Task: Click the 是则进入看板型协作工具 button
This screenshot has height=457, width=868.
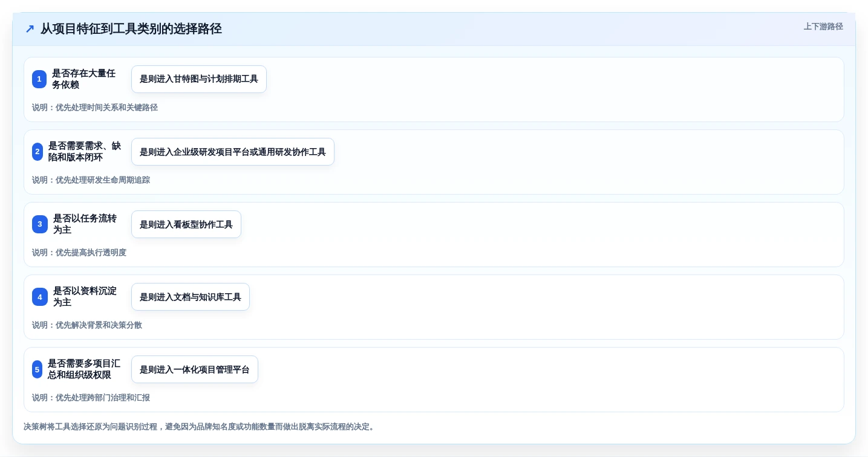Action: pos(186,224)
